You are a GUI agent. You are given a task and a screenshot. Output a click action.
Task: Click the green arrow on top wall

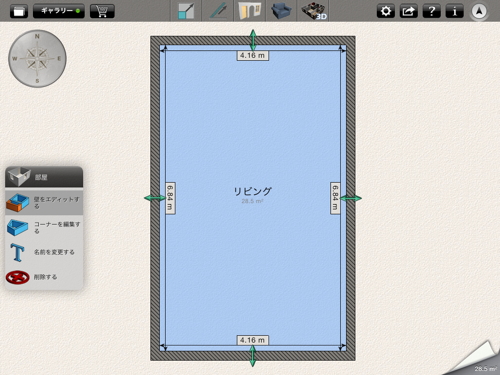pyautogui.click(x=253, y=40)
